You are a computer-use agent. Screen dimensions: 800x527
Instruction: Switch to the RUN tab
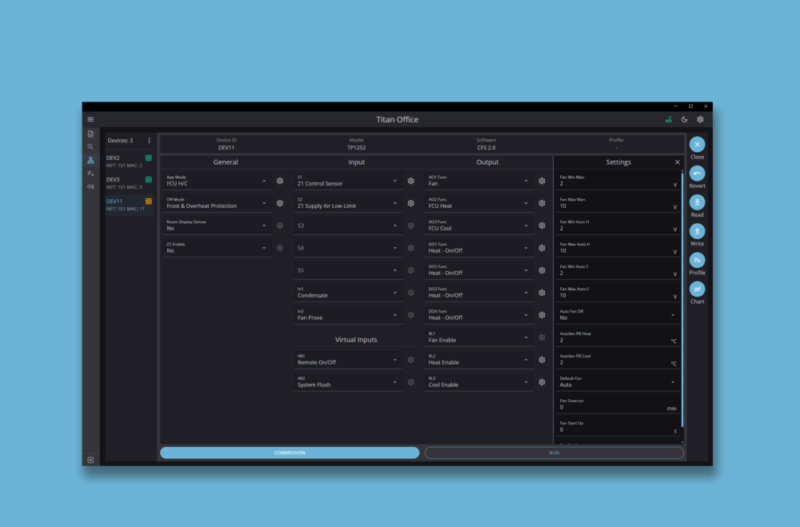(x=554, y=453)
